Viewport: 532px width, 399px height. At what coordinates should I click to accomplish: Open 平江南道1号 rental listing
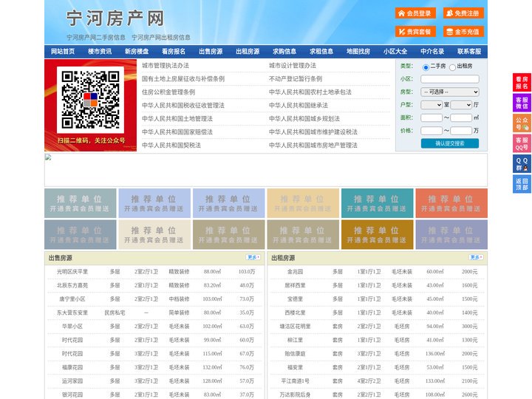(295, 381)
